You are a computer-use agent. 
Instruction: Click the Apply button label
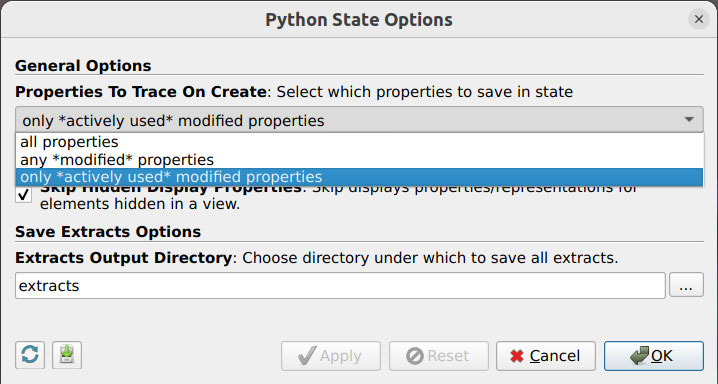[341, 356]
